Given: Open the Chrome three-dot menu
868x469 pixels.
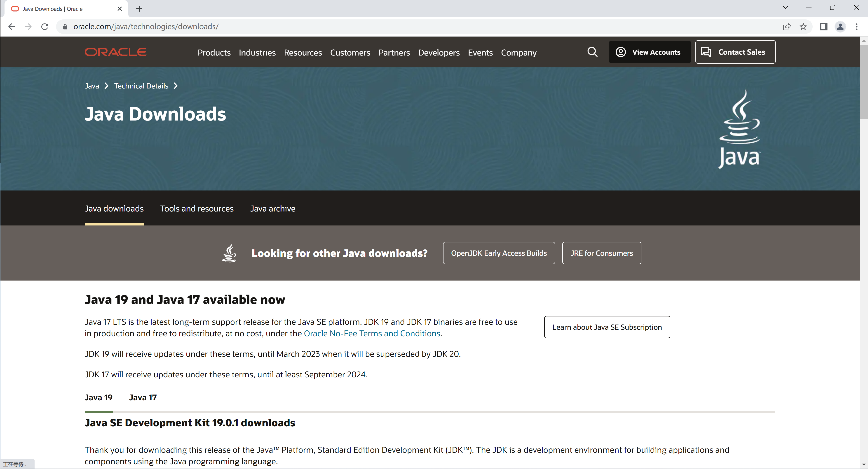Looking at the screenshot, I should tap(856, 27).
